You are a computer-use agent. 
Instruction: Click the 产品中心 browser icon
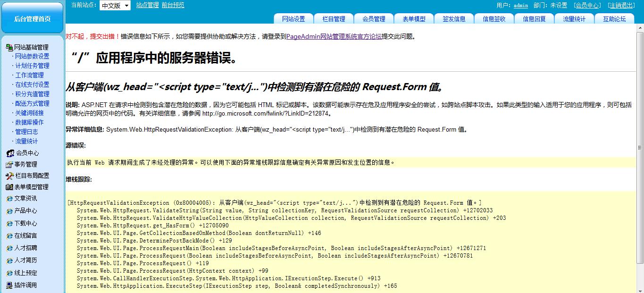9,211
